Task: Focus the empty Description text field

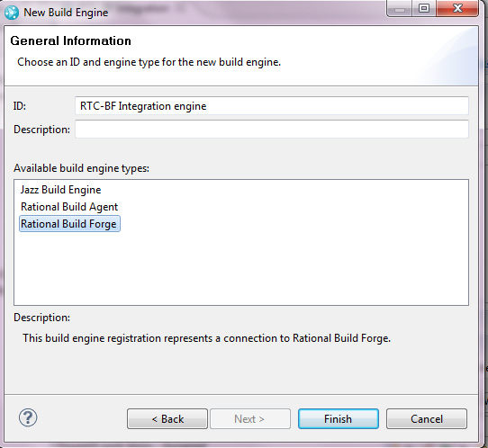Action: [272, 129]
